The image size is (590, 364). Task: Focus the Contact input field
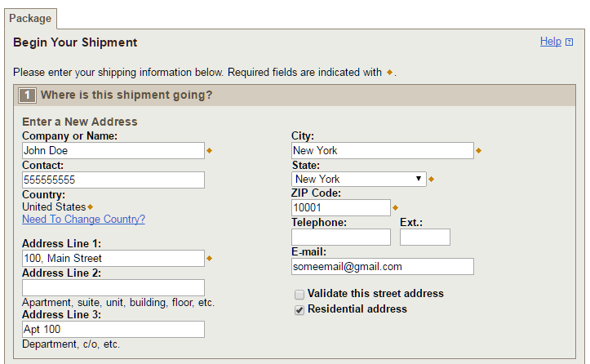tap(113, 180)
